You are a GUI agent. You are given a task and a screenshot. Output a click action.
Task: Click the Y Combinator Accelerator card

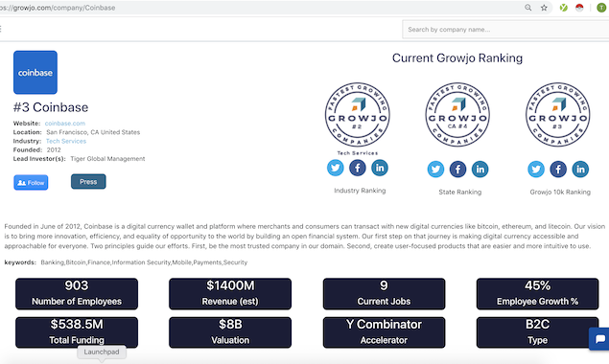384,332
